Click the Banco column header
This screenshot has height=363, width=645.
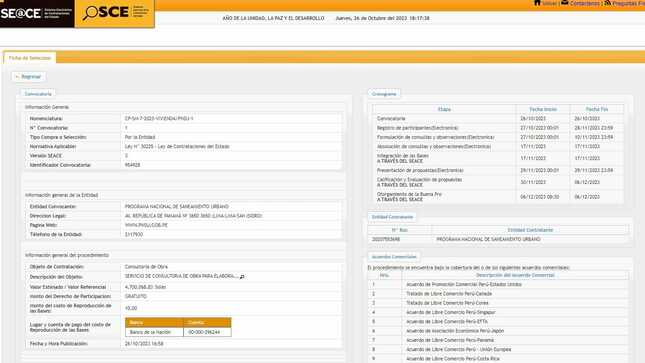tap(154, 322)
